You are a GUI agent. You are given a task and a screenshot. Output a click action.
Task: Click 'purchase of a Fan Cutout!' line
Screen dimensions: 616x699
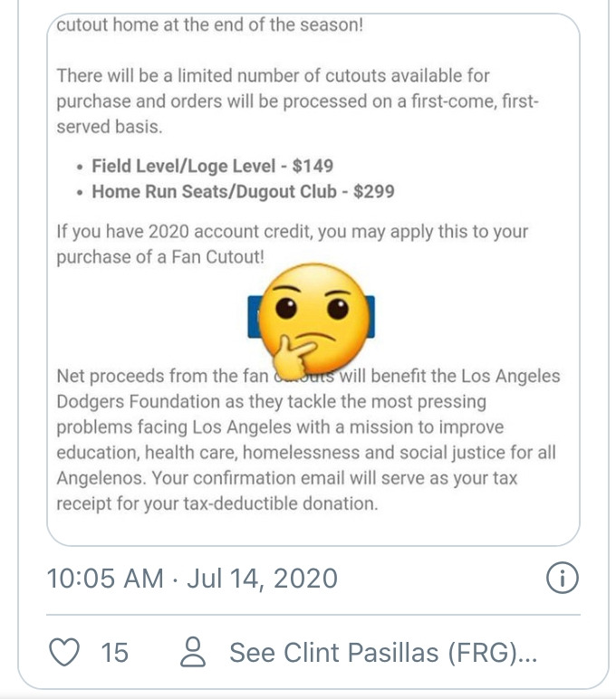click(160, 257)
